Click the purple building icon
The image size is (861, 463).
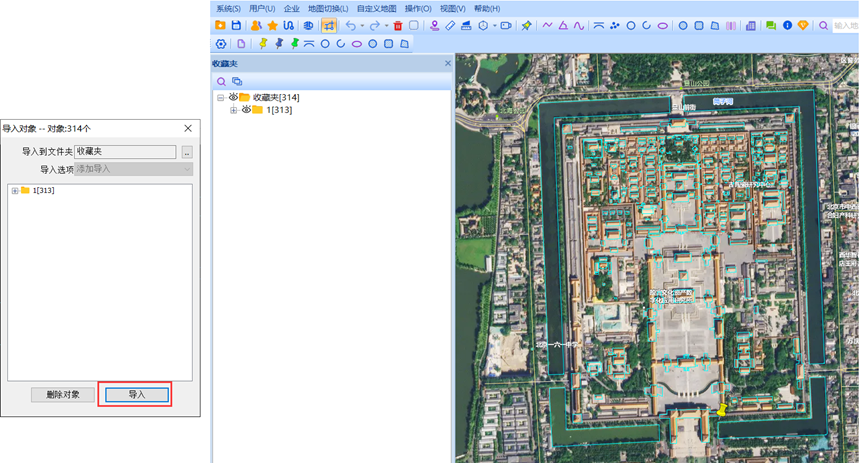click(x=751, y=25)
